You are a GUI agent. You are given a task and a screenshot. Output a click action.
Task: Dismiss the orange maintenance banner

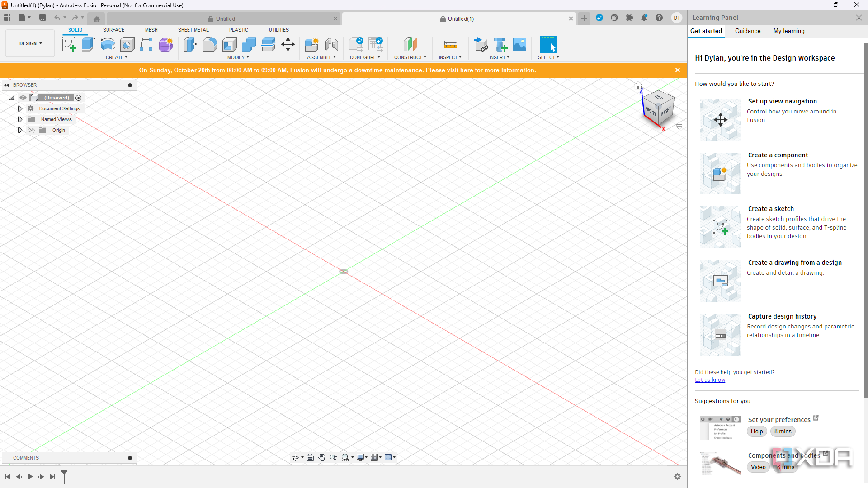pos(677,70)
